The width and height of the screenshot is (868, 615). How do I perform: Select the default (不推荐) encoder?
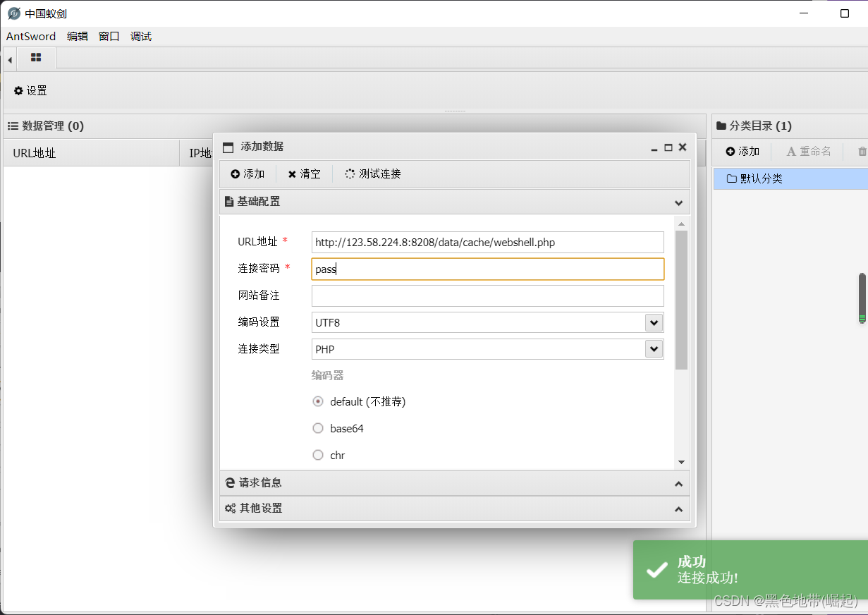[318, 401]
